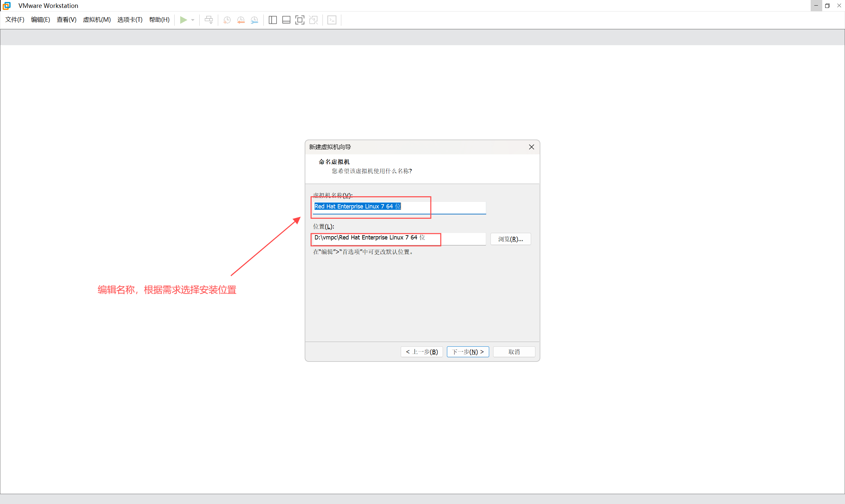Image resolution: width=845 pixels, height=504 pixels.
Task: Close the new virtual machine wizard dialog
Action: click(x=531, y=147)
